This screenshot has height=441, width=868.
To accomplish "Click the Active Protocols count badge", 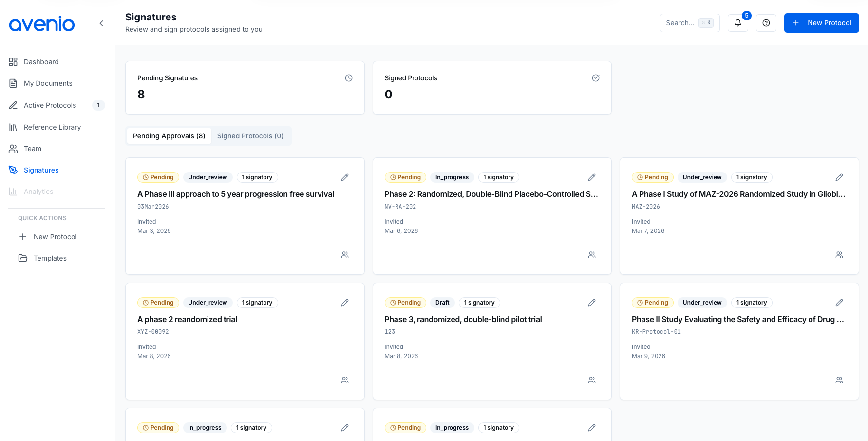I will 98,105.
